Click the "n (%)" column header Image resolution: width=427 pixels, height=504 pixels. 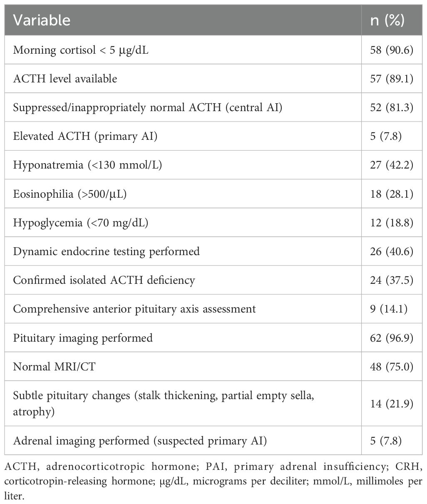(387, 20)
